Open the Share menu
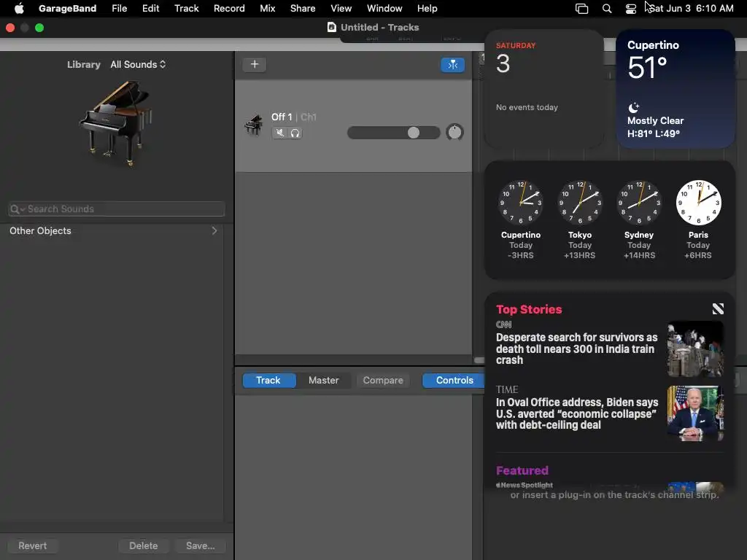Image resolution: width=747 pixels, height=560 pixels. click(x=303, y=8)
